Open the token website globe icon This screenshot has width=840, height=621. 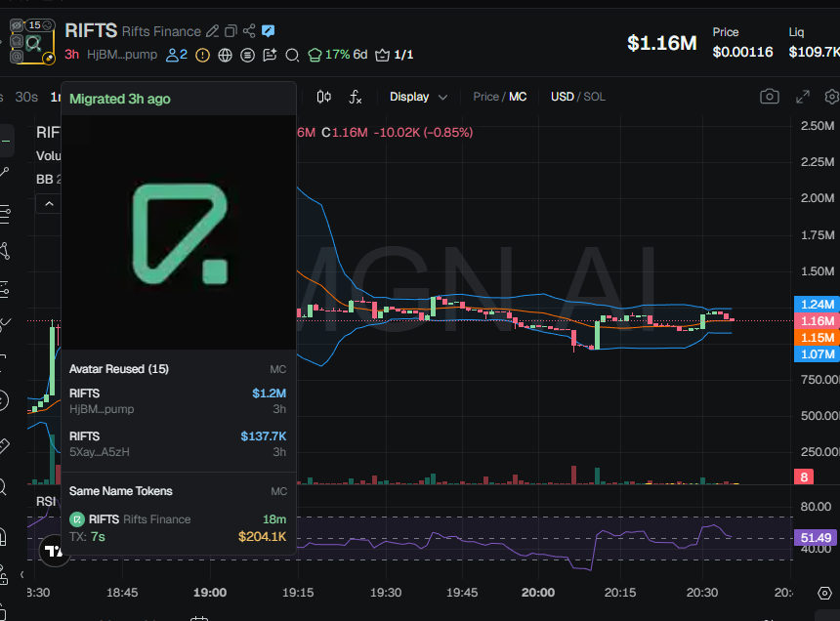click(225, 55)
